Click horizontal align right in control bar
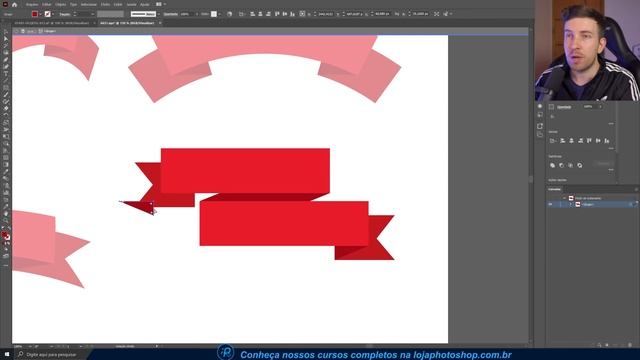640x360 pixels. pos(268,14)
